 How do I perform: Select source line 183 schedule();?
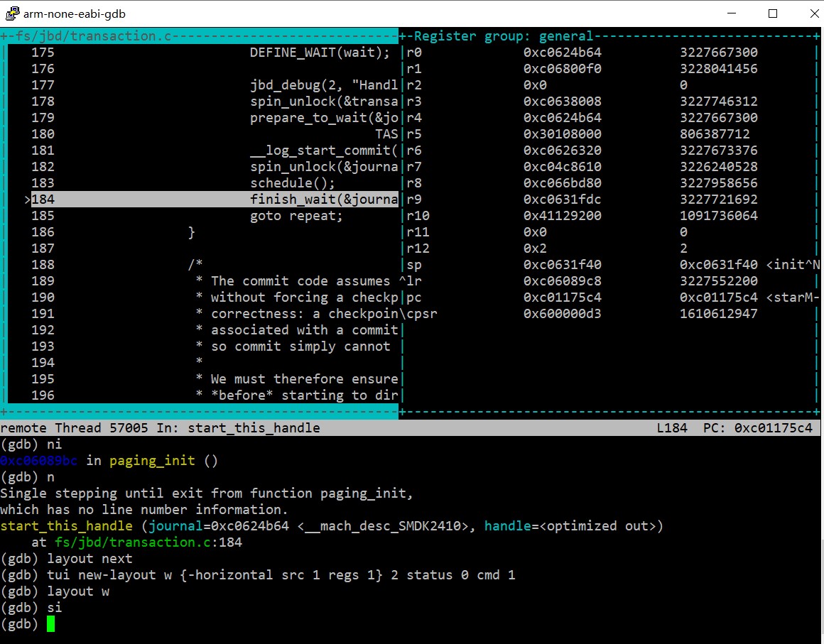coord(292,182)
